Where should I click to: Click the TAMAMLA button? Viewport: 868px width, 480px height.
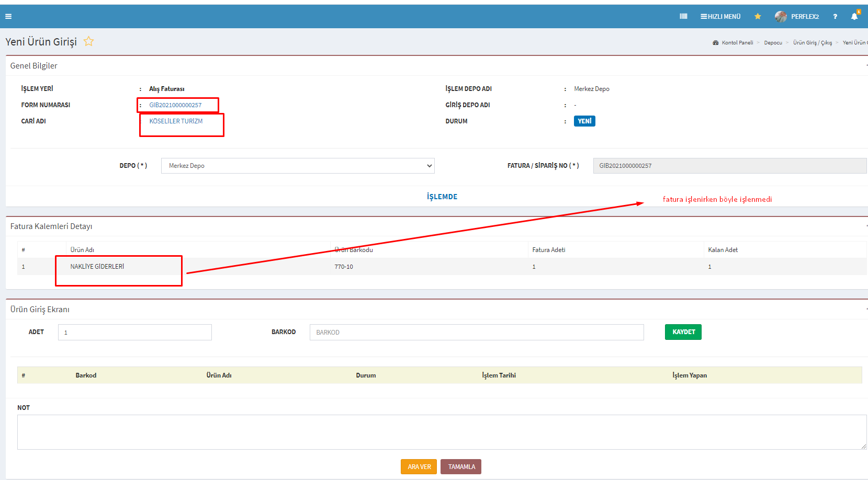pyautogui.click(x=461, y=467)
